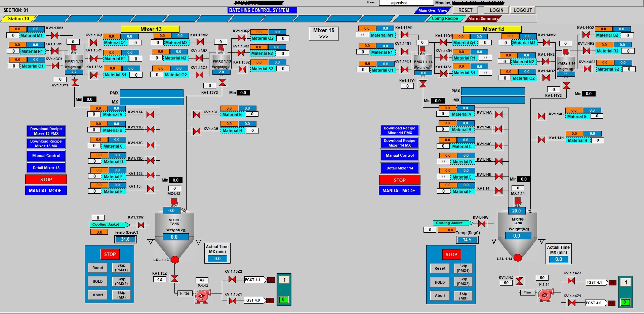The height and width of the screenshot is (314, 644).
Task: Select the P.1.13 pump icon
Action: click(202, 296)
